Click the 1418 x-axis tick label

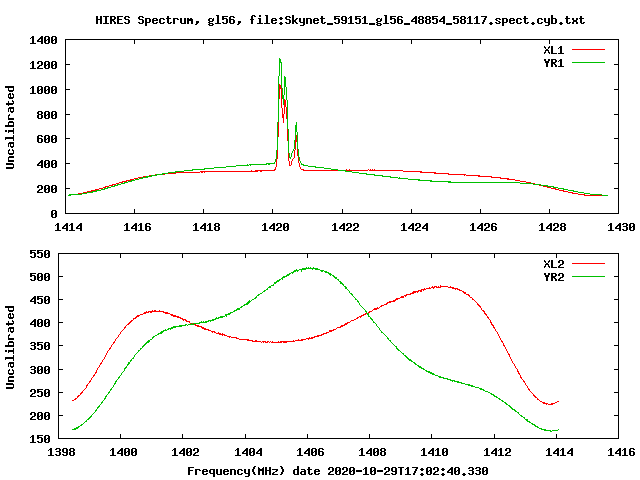click(x=206, y=227)
